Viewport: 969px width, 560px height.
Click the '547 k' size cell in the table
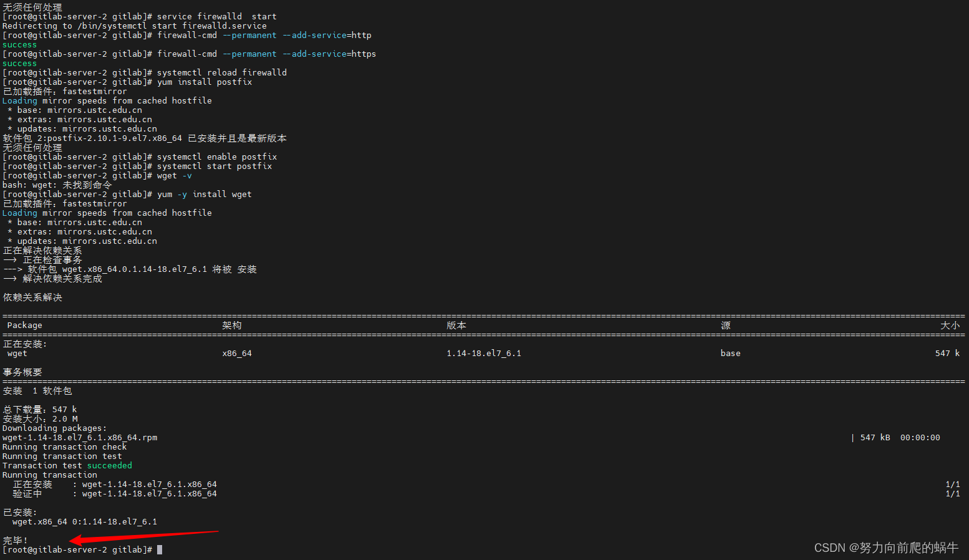(x=948, y=353)
